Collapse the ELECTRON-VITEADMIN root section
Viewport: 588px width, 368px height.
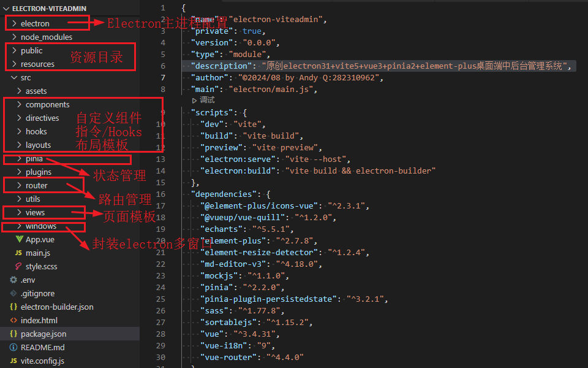(x=6, y=9)
